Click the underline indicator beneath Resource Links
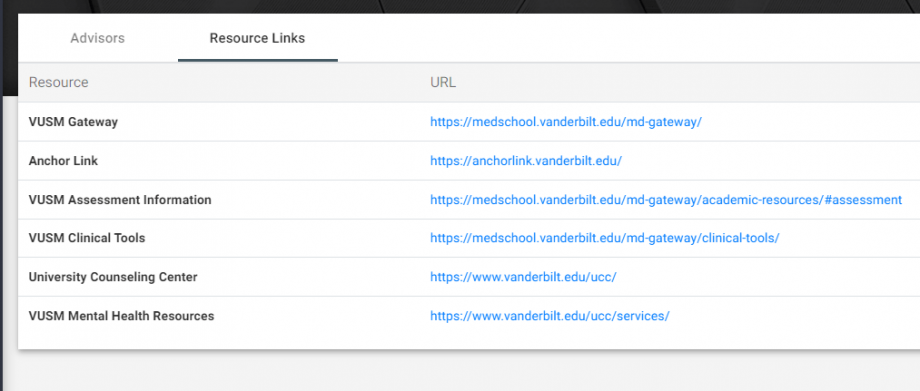The width and height of the screenshot is (920, 391). tap(258, 60)
